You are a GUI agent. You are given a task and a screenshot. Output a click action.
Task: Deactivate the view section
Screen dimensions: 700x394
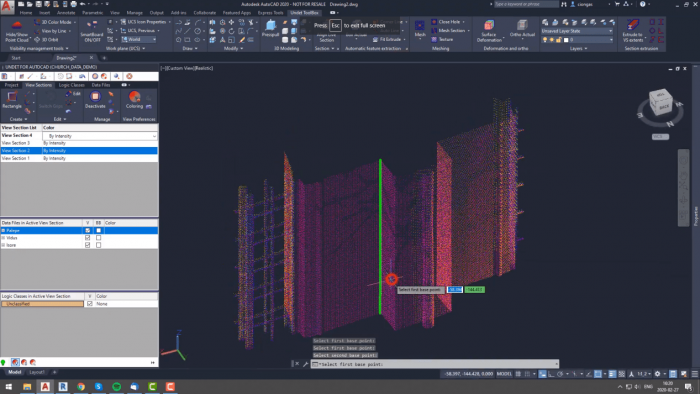click(x=95, y=100)
